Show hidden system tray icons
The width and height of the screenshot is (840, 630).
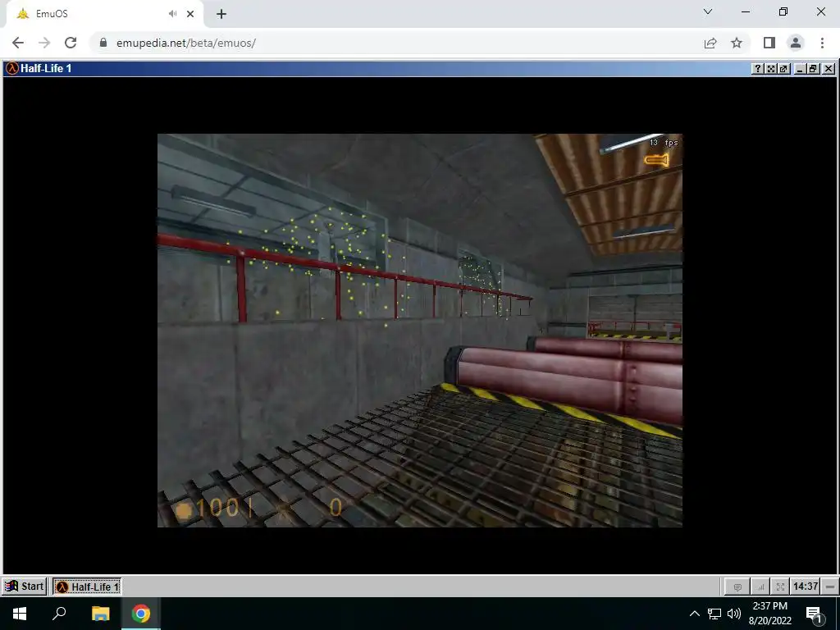[694, 614]
